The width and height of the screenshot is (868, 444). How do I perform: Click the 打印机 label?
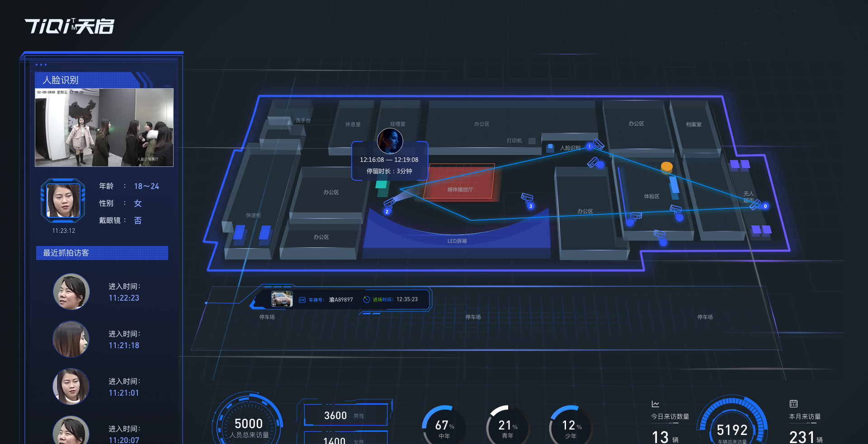point(514,141)
